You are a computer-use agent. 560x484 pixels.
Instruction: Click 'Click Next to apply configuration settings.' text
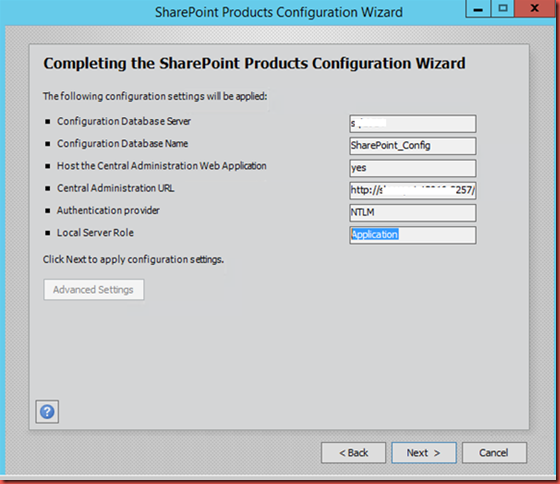(133, 259)
